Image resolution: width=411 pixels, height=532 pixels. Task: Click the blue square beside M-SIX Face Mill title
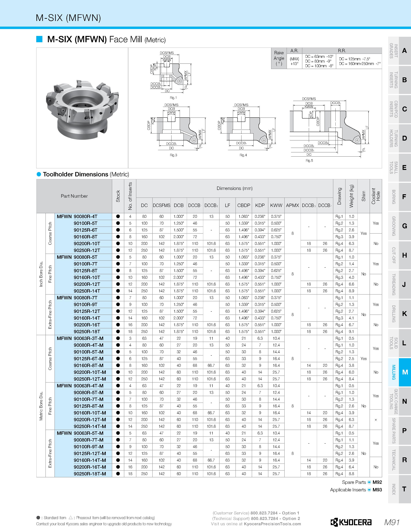(x=39, y=39)
